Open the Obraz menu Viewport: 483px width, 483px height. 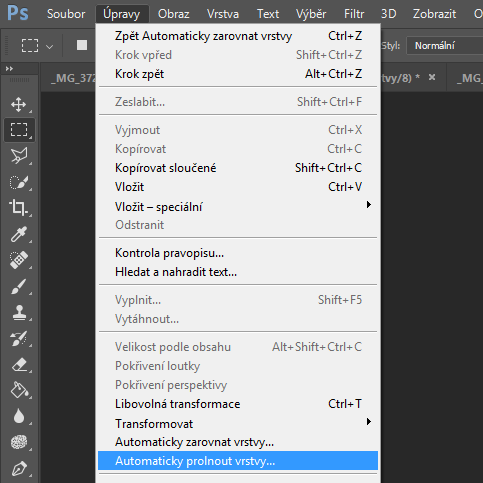click(x=173, y=14)
